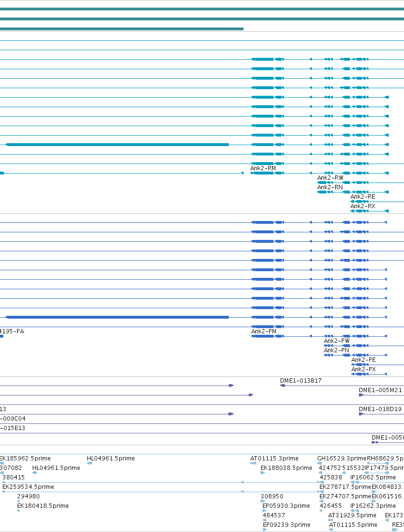Select the DME1-013B17 clone label
The width and height of the screenshot is (404, 532).
coord(301,381)
